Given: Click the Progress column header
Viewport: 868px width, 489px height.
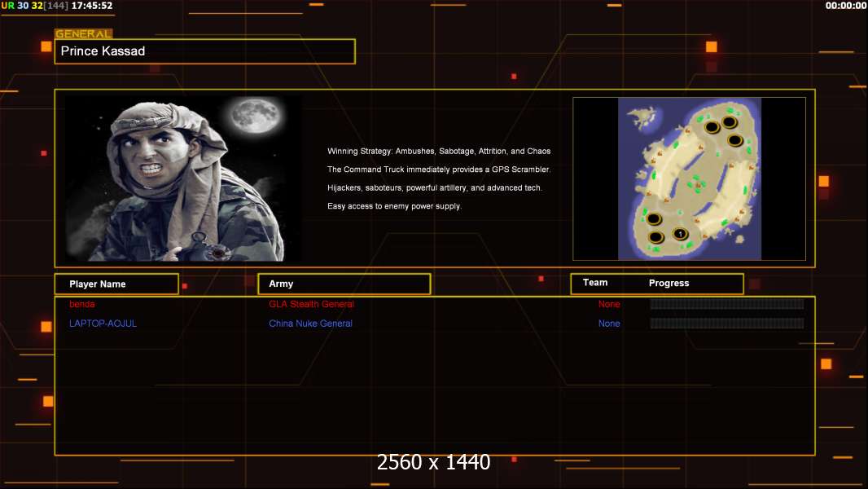Looking at the screenshot, I should coord(669,283).
